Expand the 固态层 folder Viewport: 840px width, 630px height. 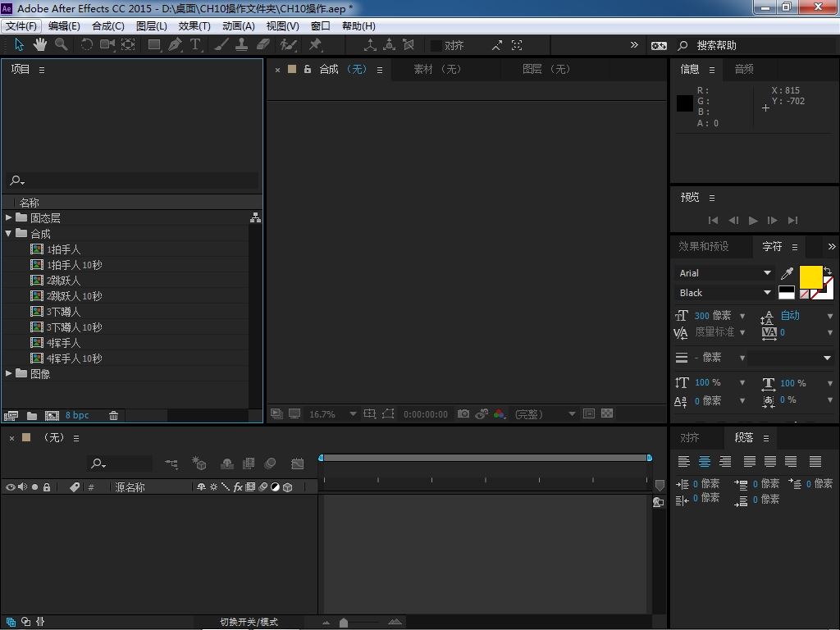[x=8, y=217]
